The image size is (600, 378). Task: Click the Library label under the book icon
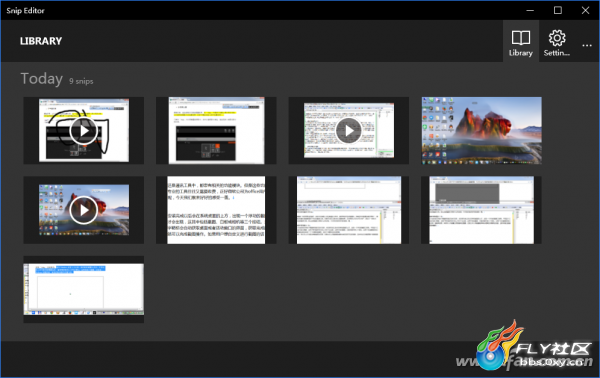click(x=521, y=53)
